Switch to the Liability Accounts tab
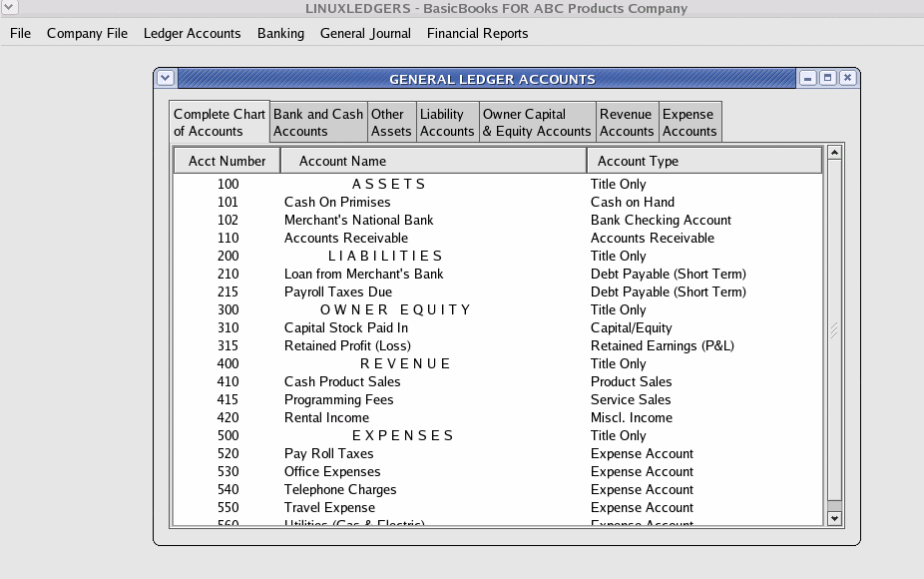Screen dimensions: 924x579 (x=447, y=122)
